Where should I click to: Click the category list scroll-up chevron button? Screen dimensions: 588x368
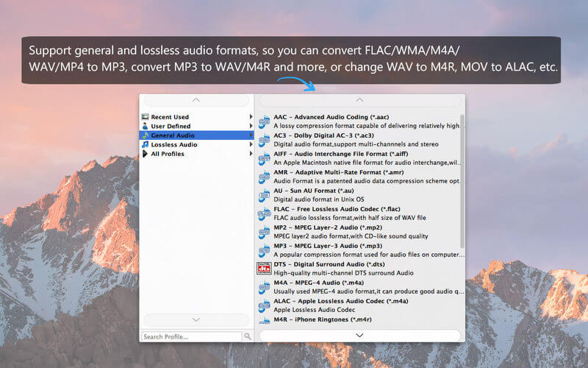[196, 100]
